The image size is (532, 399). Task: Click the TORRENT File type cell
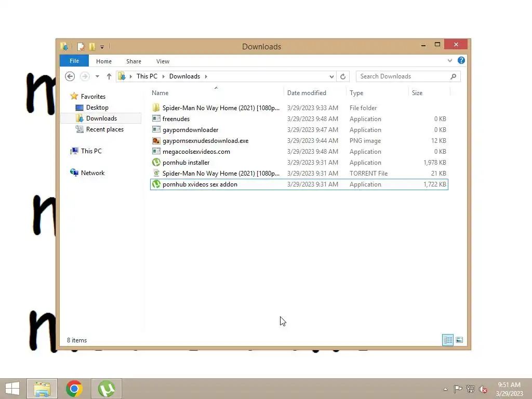point(368,174)
